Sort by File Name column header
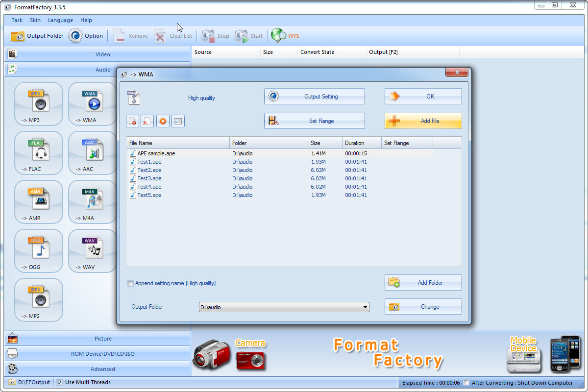 178,143
